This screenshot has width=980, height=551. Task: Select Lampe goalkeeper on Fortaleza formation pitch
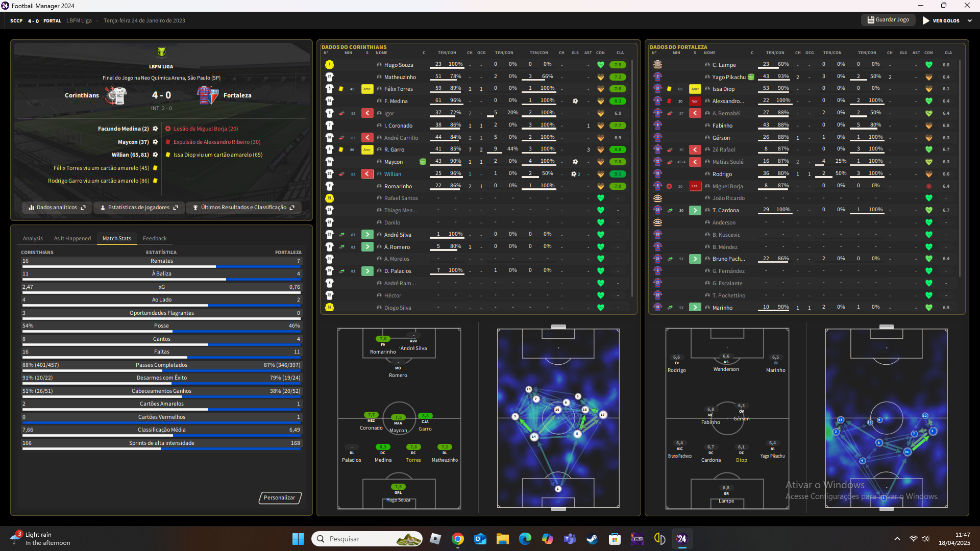pyautogui.click(x=726, y=494)
